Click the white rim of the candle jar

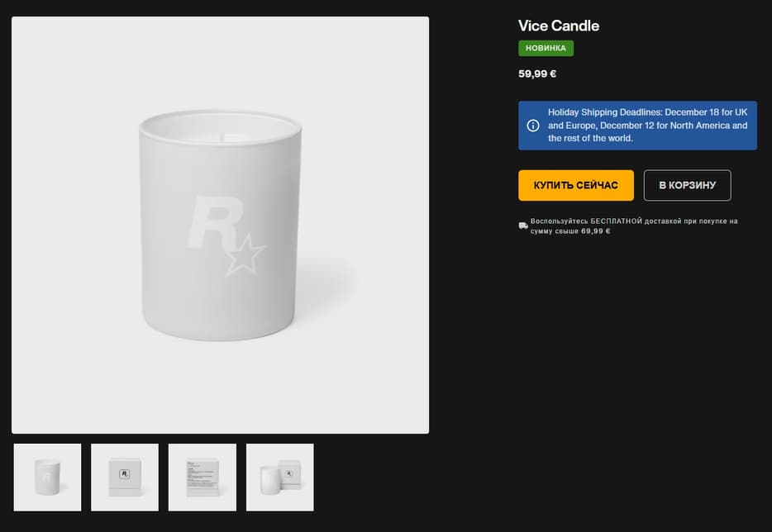tap(220, 117)
